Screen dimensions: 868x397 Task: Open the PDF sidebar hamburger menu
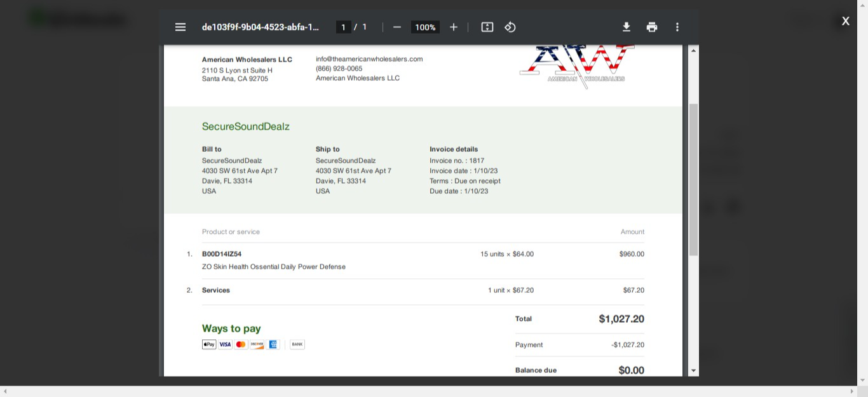(x=180, y=27)
